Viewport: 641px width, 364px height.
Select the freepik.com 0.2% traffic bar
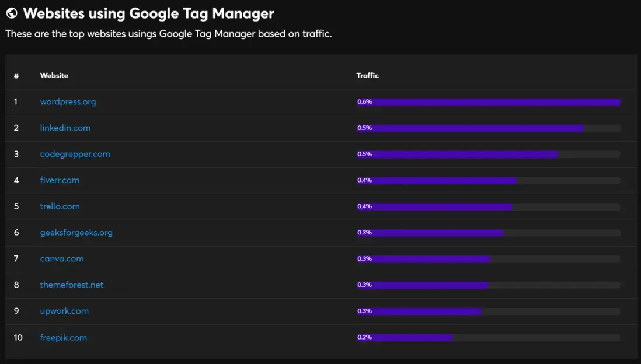point(489,337)
